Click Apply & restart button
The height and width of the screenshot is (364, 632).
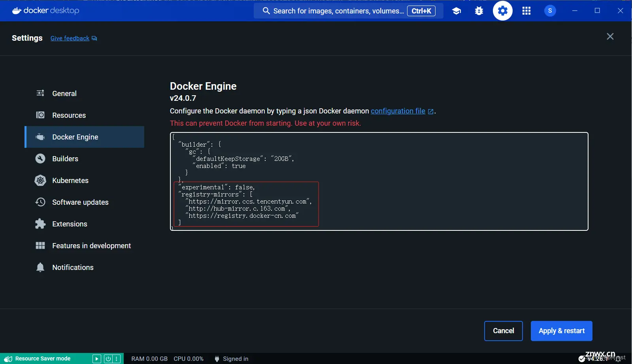tap(561, 331)
